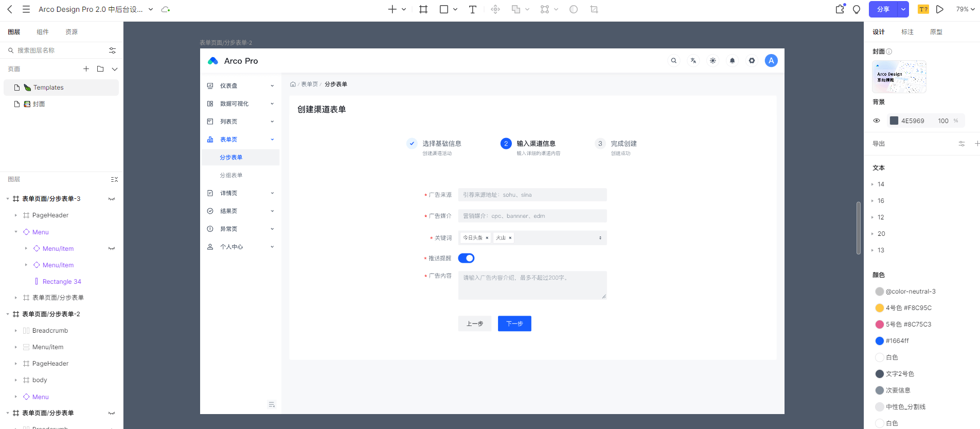This screenshot has height=429, width=980.
Task: Select the Frame tool in toolbar
Action: coord(423,9)
